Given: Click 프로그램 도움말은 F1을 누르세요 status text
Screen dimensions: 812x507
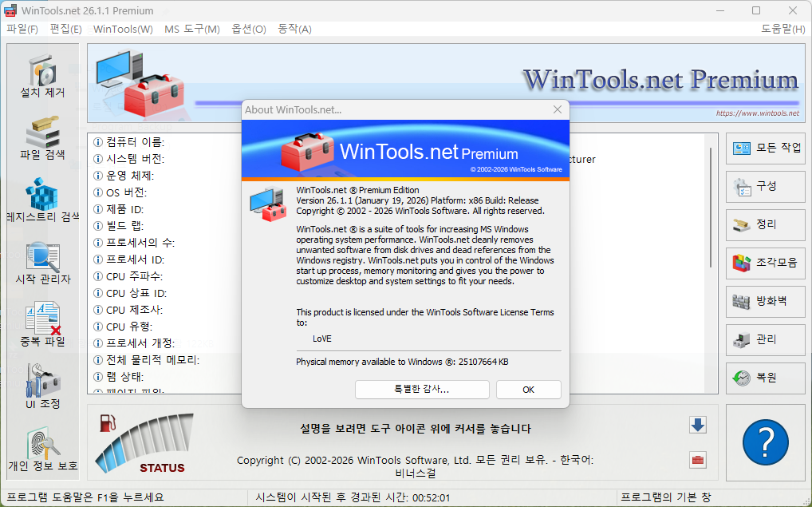Looking at the screenshot, I should pyautogui.click(x=85, y=497).
